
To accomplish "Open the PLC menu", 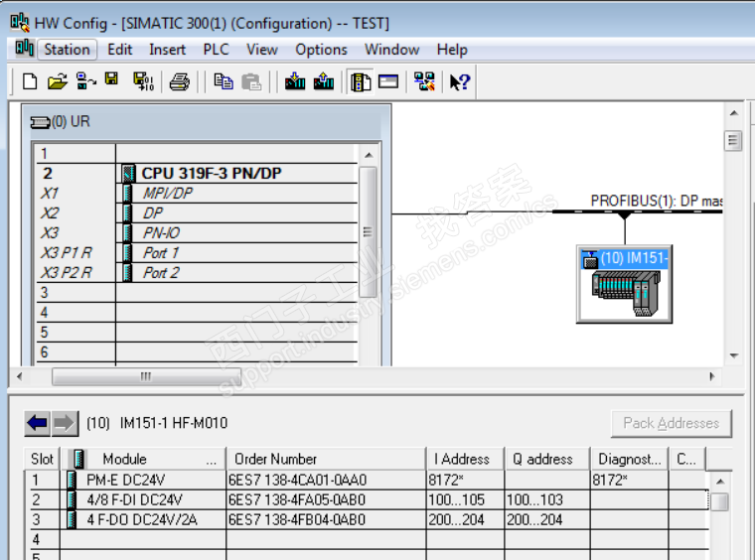I will click(x=217, y=50).
